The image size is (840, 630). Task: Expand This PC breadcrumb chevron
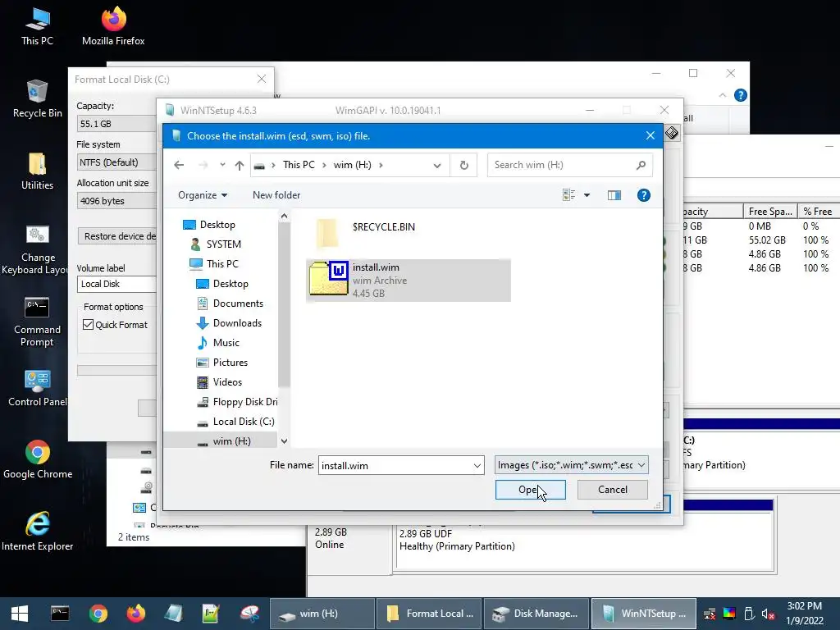click(324, 165)
